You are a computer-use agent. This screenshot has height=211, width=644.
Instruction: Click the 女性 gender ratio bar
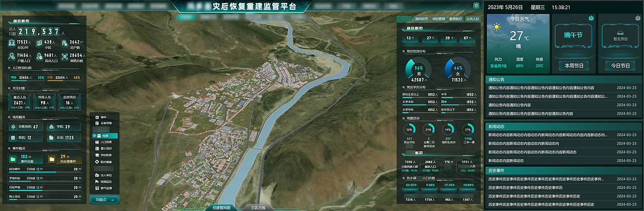64,78
